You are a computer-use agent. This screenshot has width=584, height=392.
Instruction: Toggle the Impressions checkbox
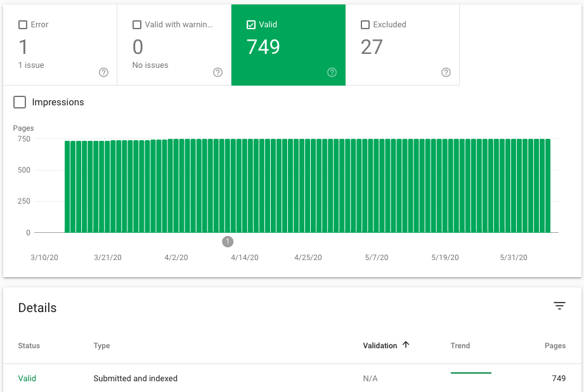[x=20, y=102]
